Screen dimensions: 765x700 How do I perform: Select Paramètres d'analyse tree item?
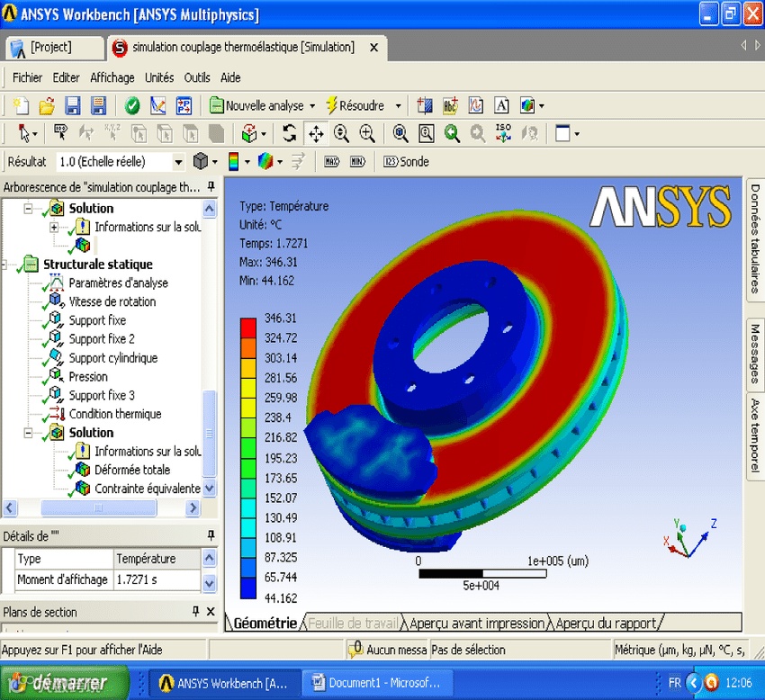118,283
